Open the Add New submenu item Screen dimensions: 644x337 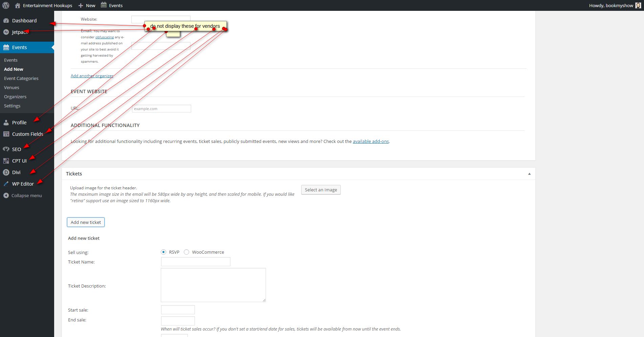coord(14,69)
